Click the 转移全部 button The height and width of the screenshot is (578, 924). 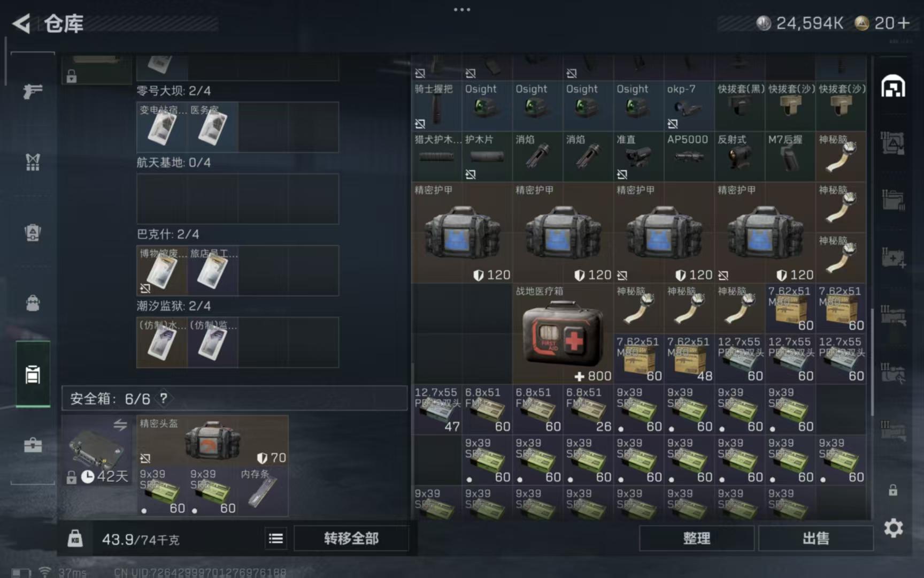(x=351, y=538)
